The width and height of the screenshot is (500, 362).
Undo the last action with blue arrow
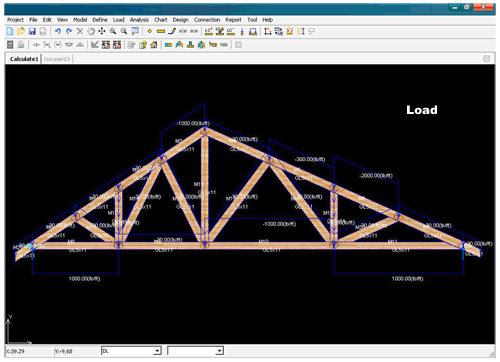[58, 31]
